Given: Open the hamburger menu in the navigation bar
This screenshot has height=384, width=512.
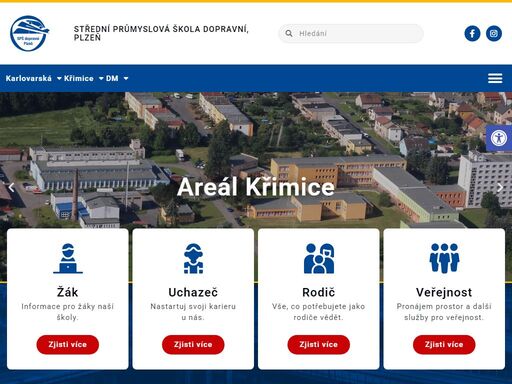Looking at the screenshot, I should click(x=495, y=78).
